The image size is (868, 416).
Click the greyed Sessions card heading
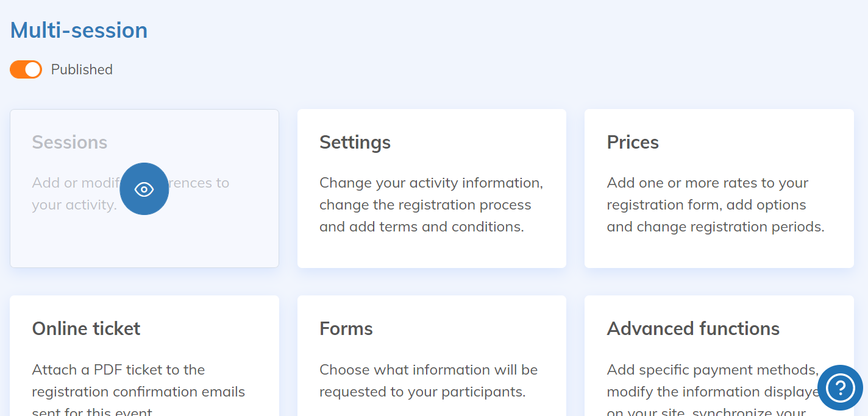point(69,143)
